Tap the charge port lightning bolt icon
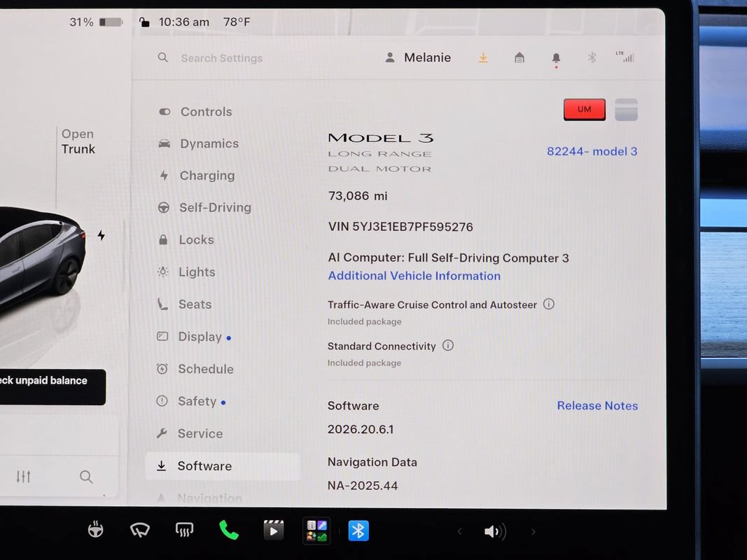This screenshot has height=560, width=747. point(101,235)
